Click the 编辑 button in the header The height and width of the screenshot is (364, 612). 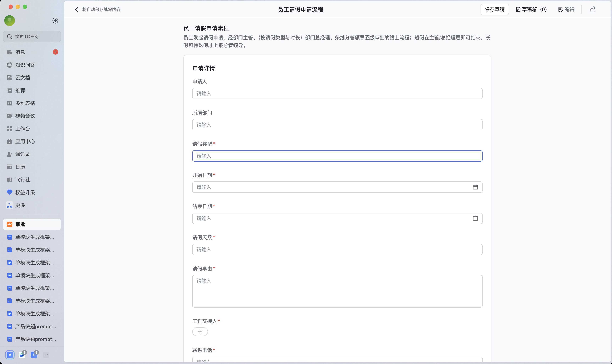click(566, 9)
